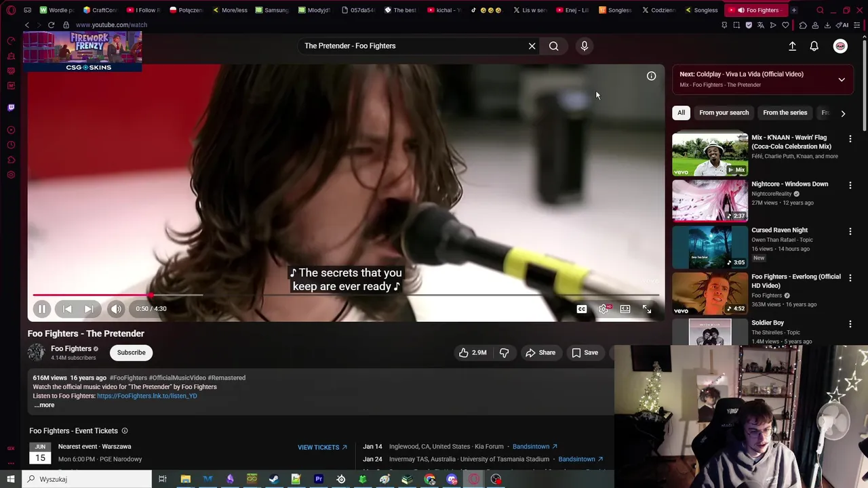Click the video progress bar
The image size is (868, 488).
(x=346, y=296)
